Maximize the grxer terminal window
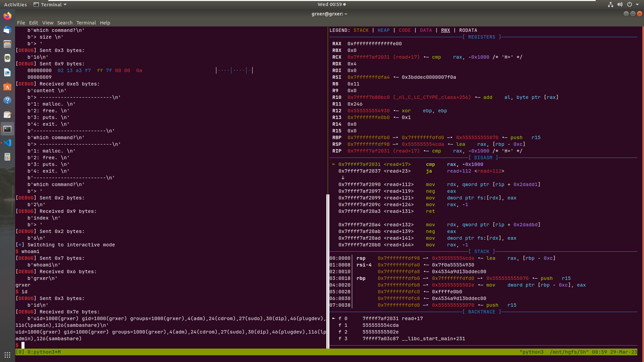The image size is (644, 362). pyautogui.click(x=633, y=14)
